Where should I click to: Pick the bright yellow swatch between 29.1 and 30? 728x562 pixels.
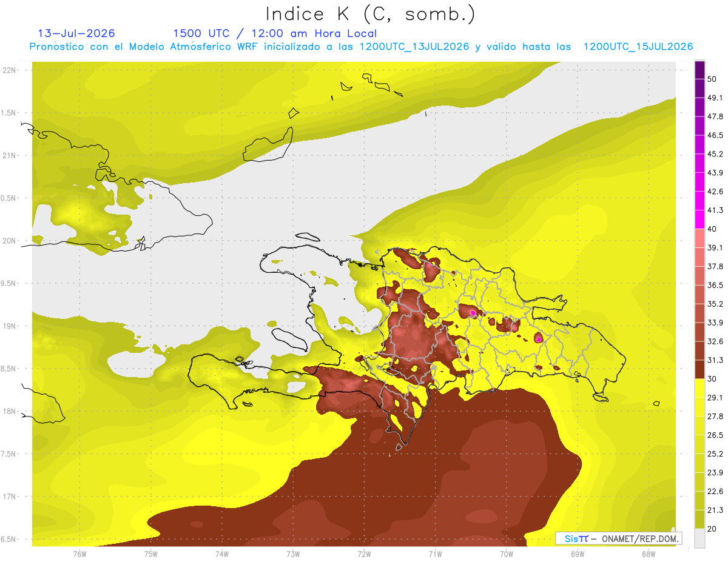(699, 389)
